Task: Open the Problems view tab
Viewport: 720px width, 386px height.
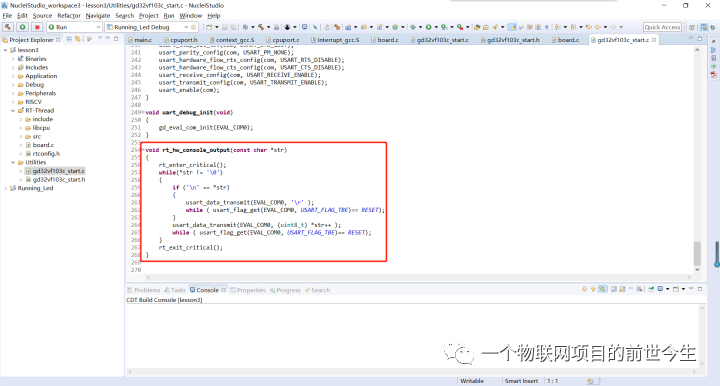Action: tap(144, 290)
